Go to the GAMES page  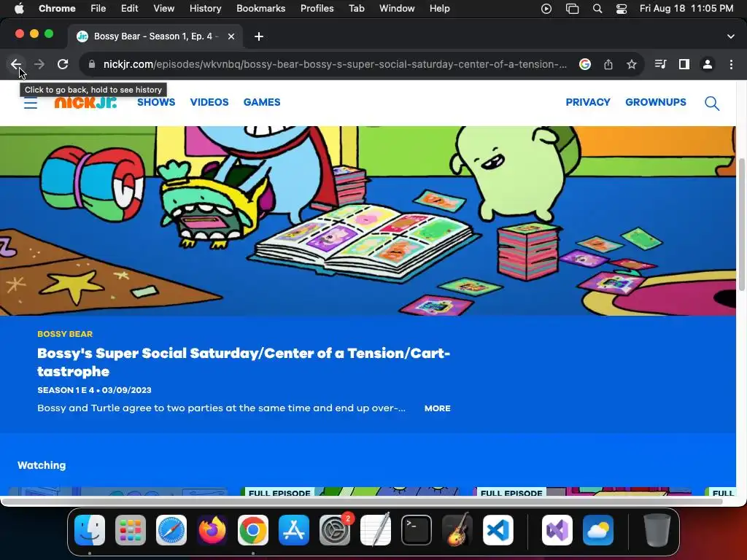[262, 102]
